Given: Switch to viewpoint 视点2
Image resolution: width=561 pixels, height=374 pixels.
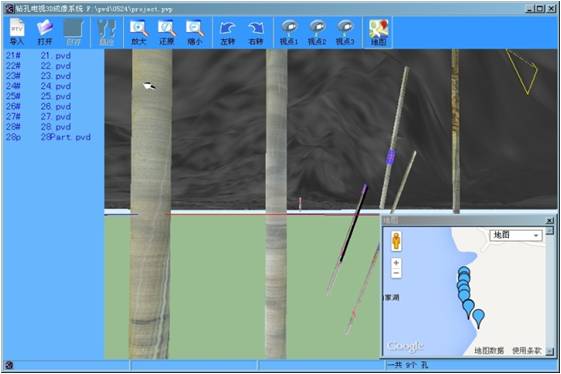Looking at the screenshot, I should click(x=317, y=32).
